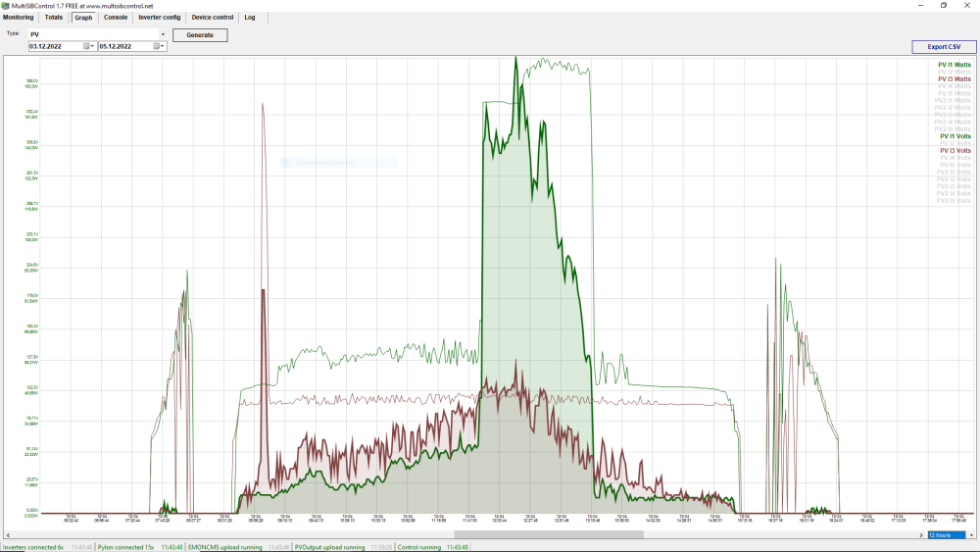Switch to the Log tab
This screenshot has height=552, width=980.
point(250,18)
